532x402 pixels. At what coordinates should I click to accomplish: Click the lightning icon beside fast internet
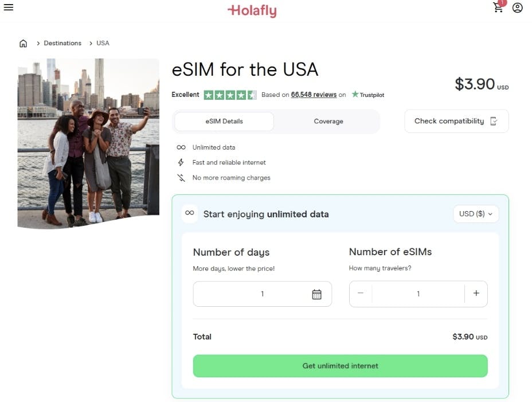pos(181,162)
